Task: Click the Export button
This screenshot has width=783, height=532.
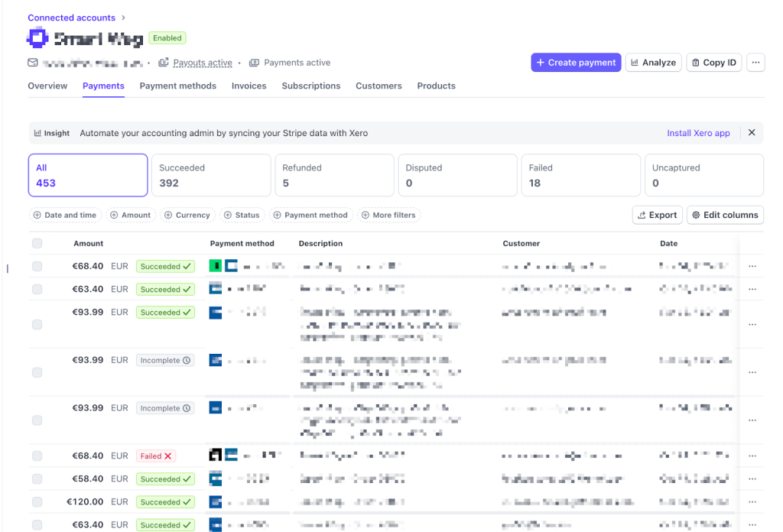Action: (657, 215)
